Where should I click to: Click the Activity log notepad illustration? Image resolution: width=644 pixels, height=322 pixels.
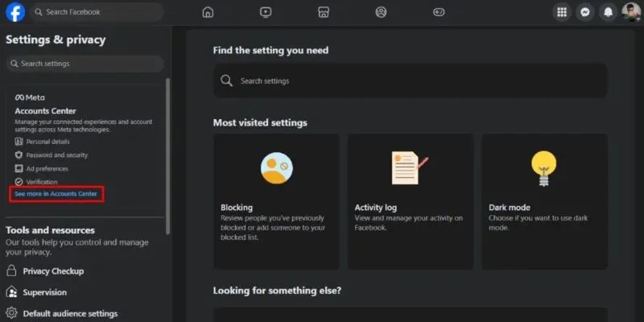click(410, 168)
